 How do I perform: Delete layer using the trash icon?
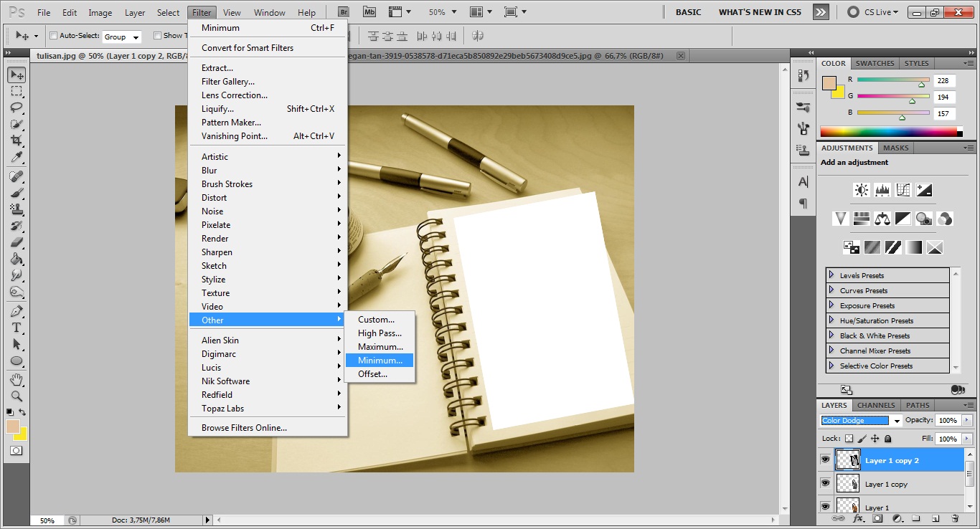(954, 518)
